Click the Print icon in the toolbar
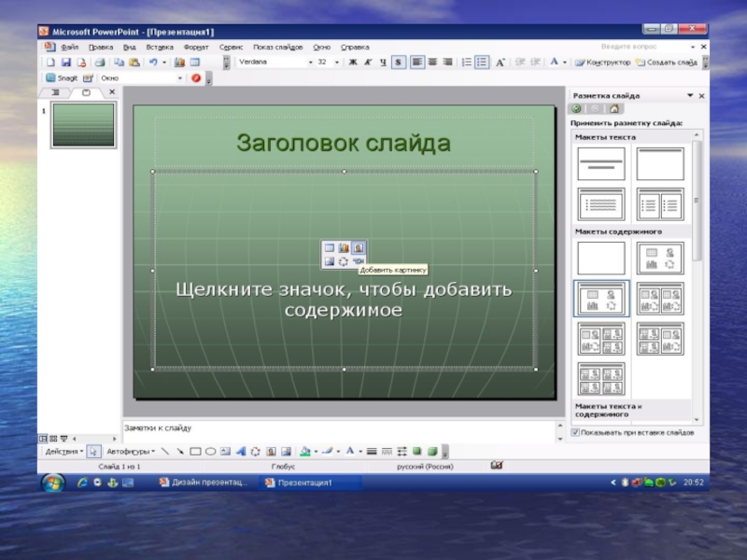The height and width of the screenshot is (560, 747). tap(100, 63)
